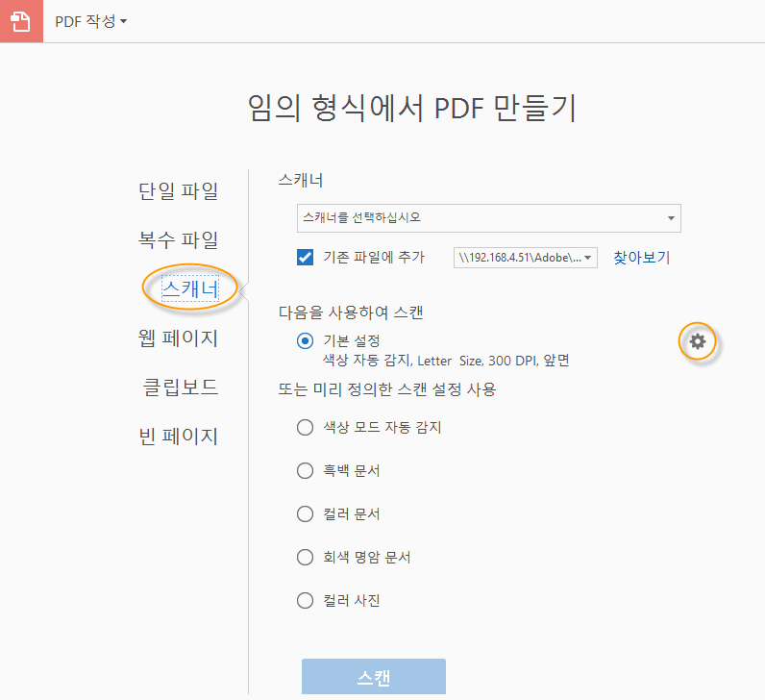Image resolution: width=765 pixels, height=700 pixels.
Task: Go to the 웹 페이지 tab
Action: pos(179,338)
